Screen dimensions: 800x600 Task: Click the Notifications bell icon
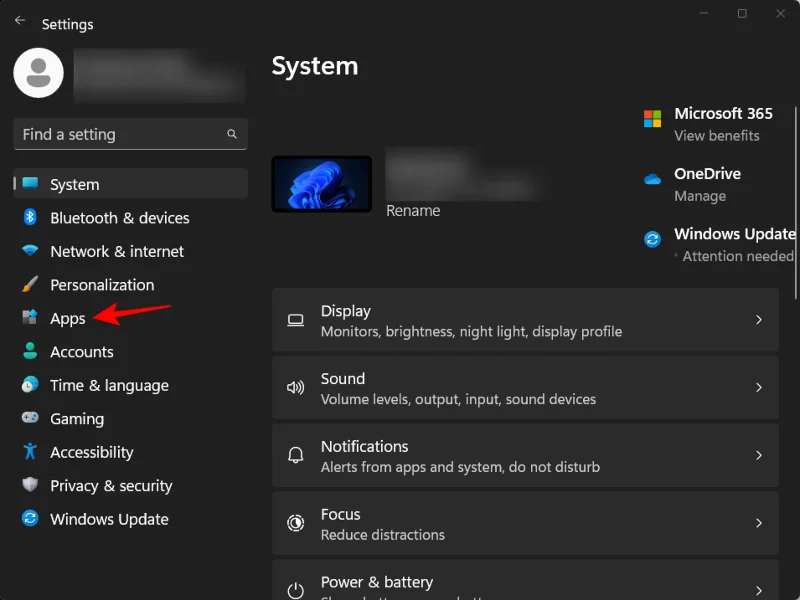coord(295,455)
